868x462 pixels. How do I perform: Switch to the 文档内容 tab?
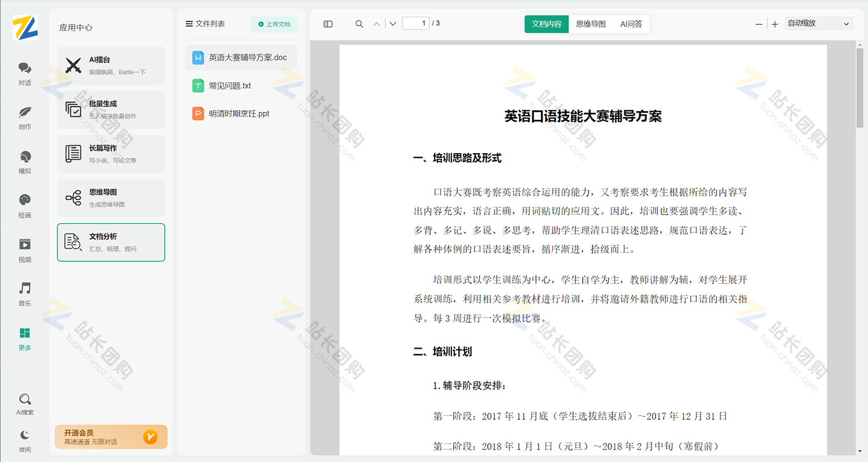pos(547,24)
